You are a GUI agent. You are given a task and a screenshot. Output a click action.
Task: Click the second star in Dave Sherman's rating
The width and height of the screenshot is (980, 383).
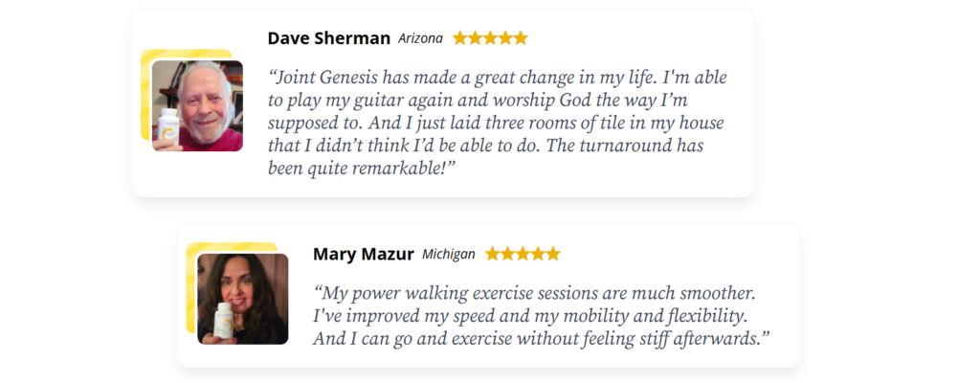point(476,38)
